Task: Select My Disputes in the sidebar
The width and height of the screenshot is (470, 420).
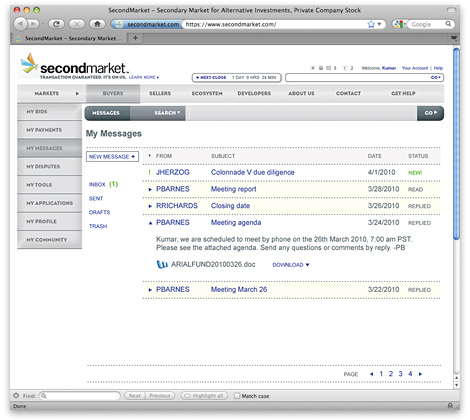Action: (x=49, y=166)
